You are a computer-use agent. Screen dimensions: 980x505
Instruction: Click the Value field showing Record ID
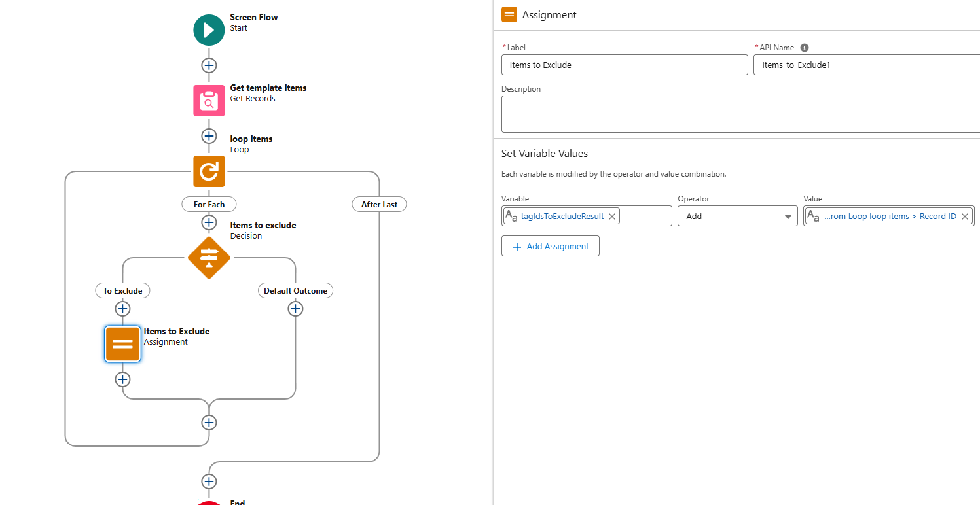[x=889, y=216]
